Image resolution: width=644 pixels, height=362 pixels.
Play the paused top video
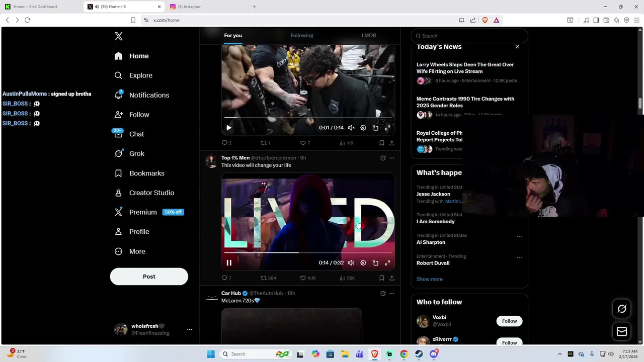coord(229,128)
